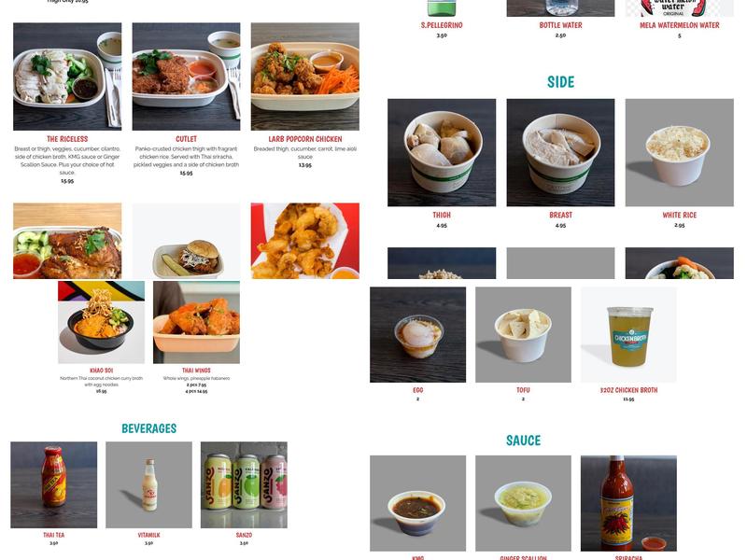This screenshot has height=560, width=747.
Task: Click the Vitamilk bottle photo
Action: tap(148, 484)
